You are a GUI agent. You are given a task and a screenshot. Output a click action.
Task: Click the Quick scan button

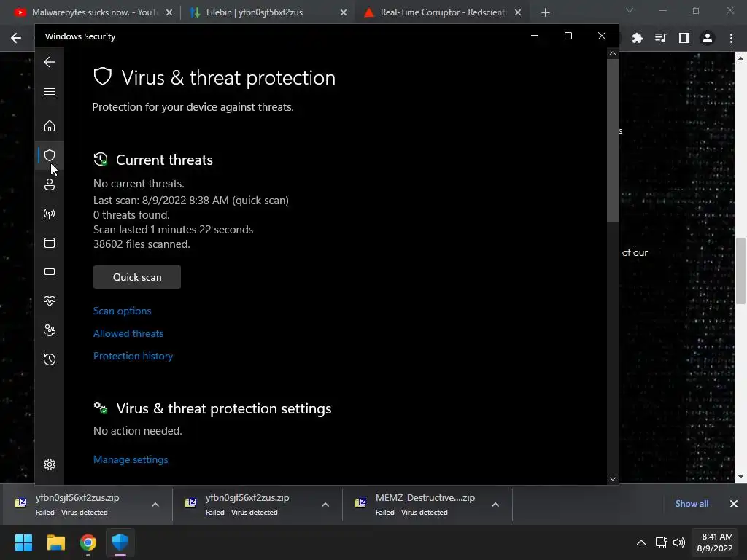137,277
